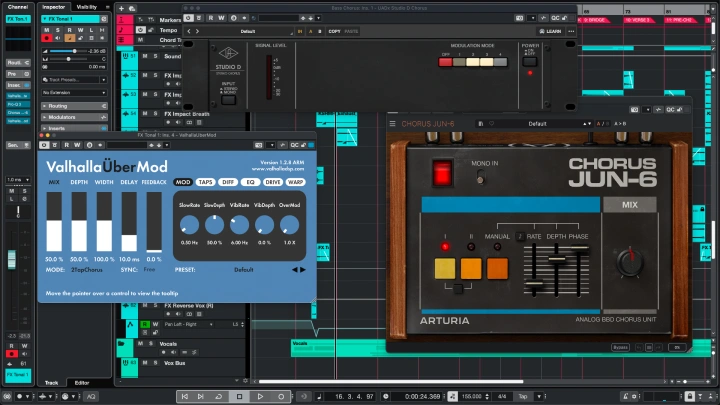Click the red power button on the Chorus JUN-6
720x405 pixels.
click(x=442, y=173)
